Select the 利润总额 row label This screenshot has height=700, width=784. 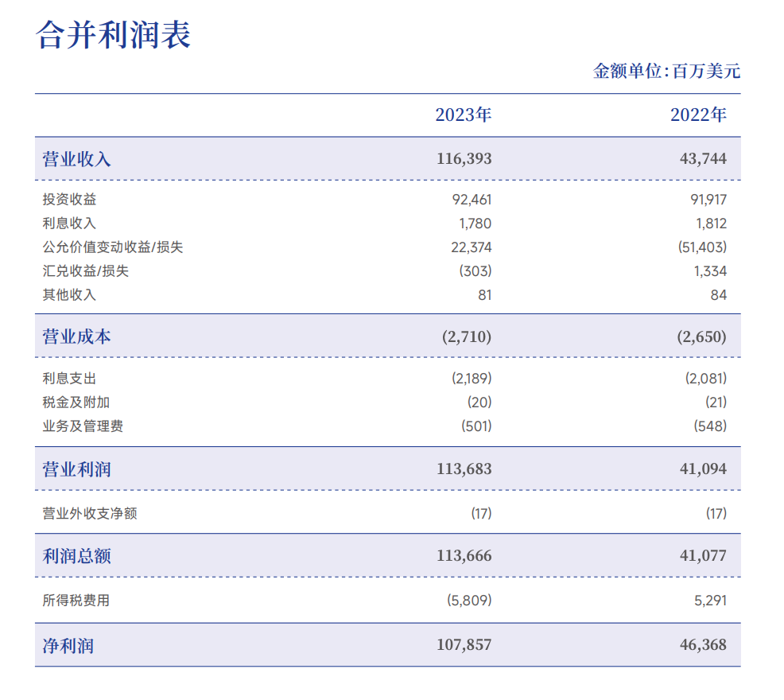76,556
